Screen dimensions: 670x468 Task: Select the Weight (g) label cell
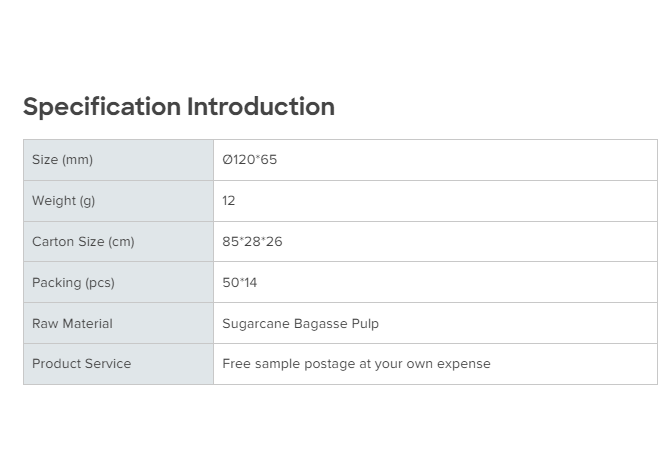[118, 201]
